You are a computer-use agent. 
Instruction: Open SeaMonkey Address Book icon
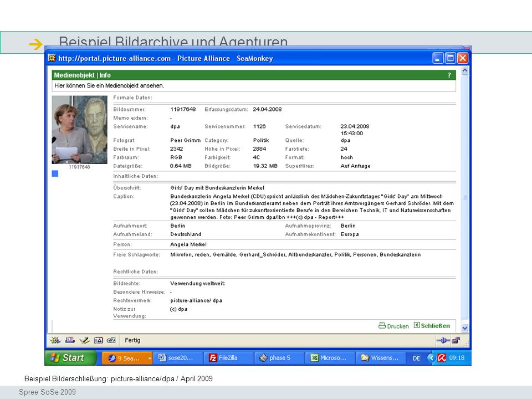click(99, 340)
